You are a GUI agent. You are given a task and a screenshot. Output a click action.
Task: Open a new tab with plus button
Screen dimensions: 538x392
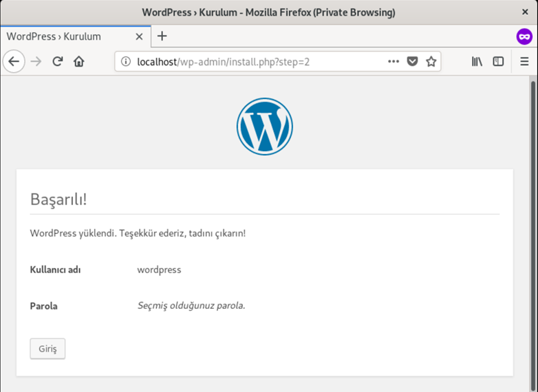click(x=162, y=36)
